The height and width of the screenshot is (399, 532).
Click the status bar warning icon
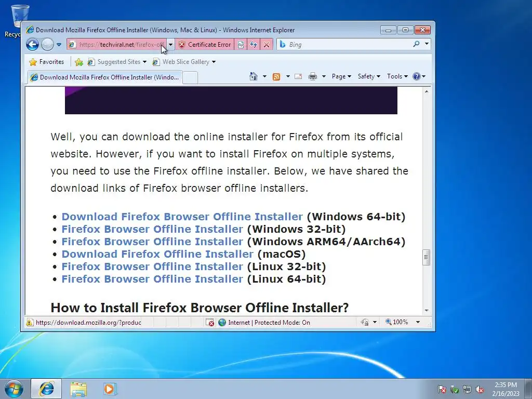[30, 322]
